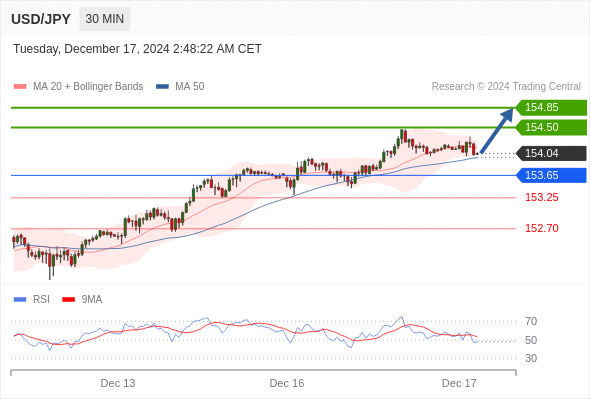Select the RSI legend blue marker
Viewport: 590px width, 400px height.
20,300
